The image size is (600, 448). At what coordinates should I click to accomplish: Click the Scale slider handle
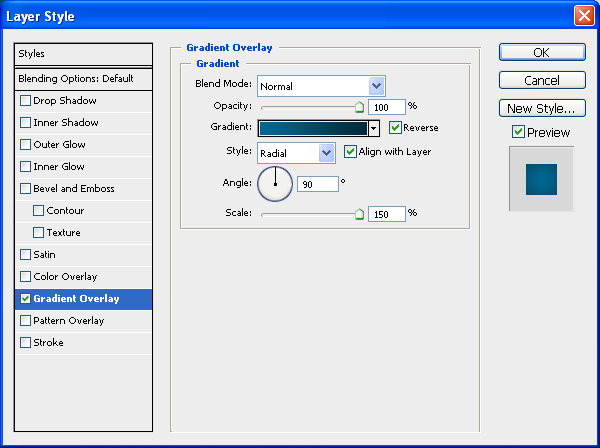[x=359, y=213]
